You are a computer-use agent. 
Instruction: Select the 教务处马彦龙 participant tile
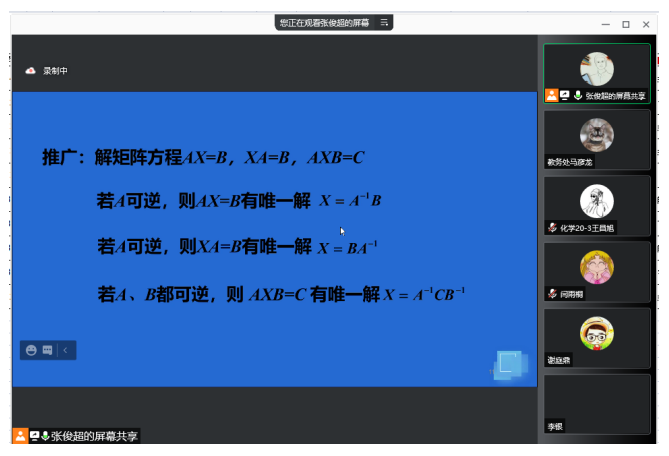(x=597, y=140)
